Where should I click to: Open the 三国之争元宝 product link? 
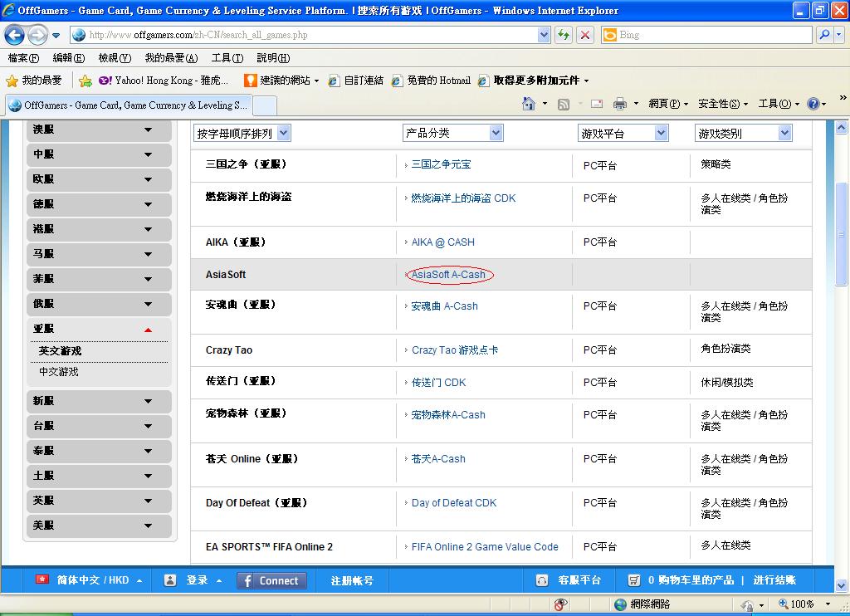441,164
